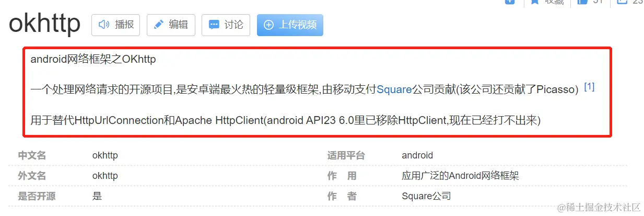Select the 是 value beside 是否开源

pyautogui.click(x=97, y=196)
